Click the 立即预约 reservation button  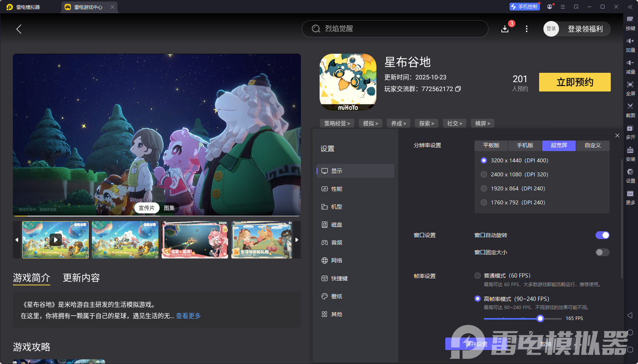click(x=574, y=82)
